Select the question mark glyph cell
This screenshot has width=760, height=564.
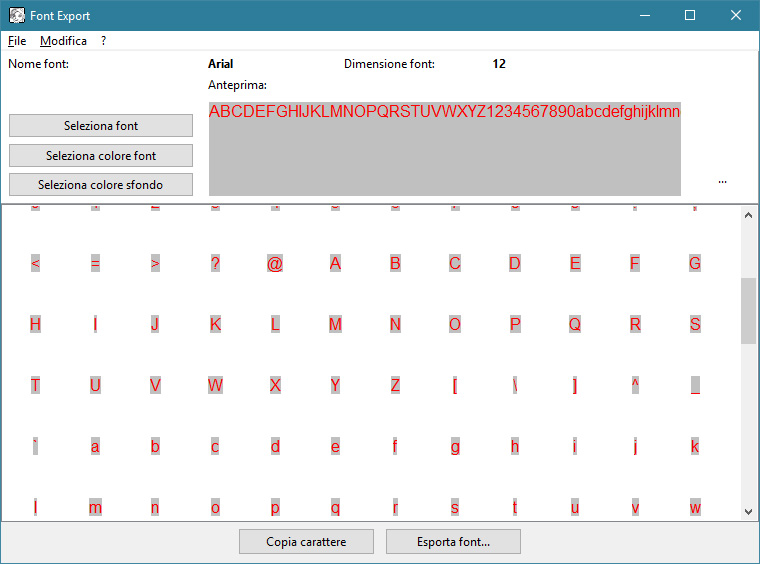215,264
